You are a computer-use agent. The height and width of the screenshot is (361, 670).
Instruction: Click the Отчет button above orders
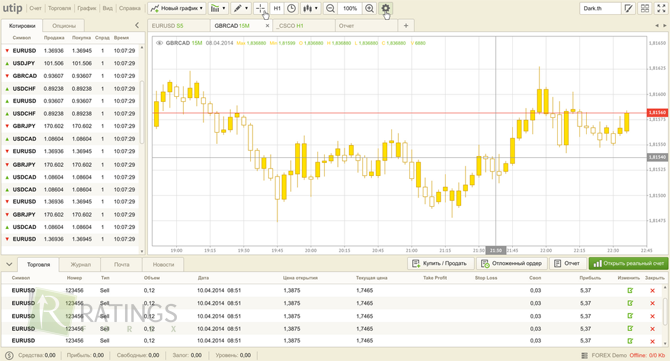567,263
